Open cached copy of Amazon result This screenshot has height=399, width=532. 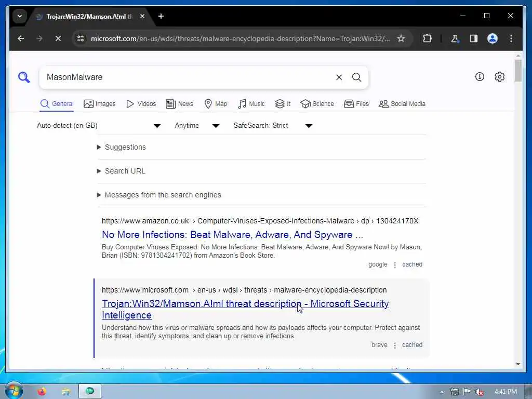point(412,264)
